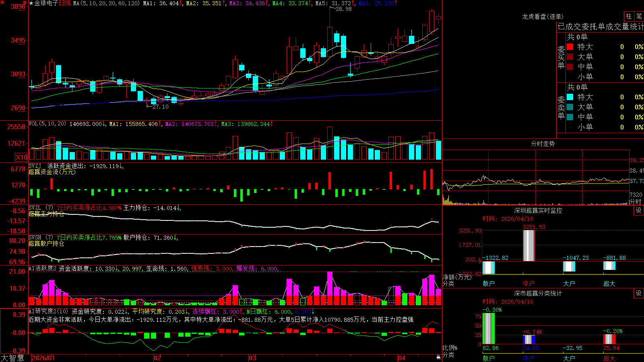Click the 24.15 中户 value in 深市超赢分类统计
Screen dimensions: 644x362
pos(531,348)
